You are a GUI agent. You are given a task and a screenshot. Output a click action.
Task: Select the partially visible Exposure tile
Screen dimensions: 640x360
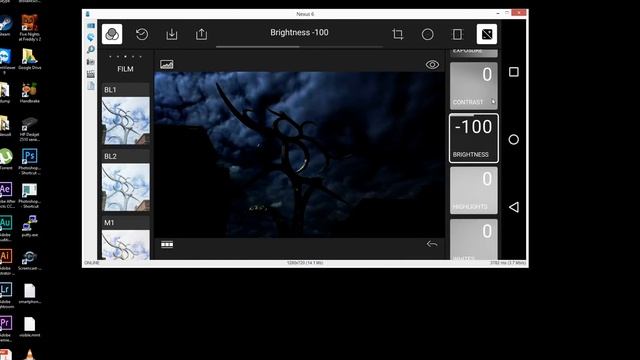473,52
